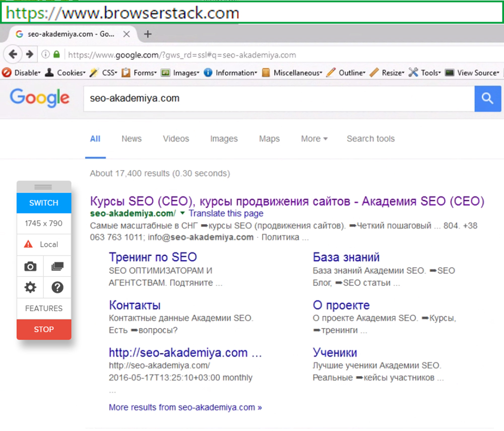This screenshot has width=504, height=431.
Task: Click the Local warning triangle icon
Action: point(28,244)
